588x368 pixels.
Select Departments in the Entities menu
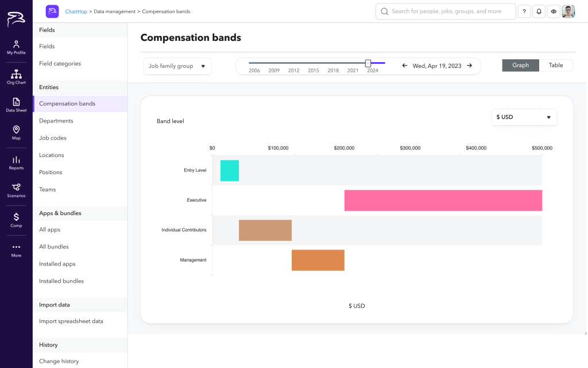56,121
